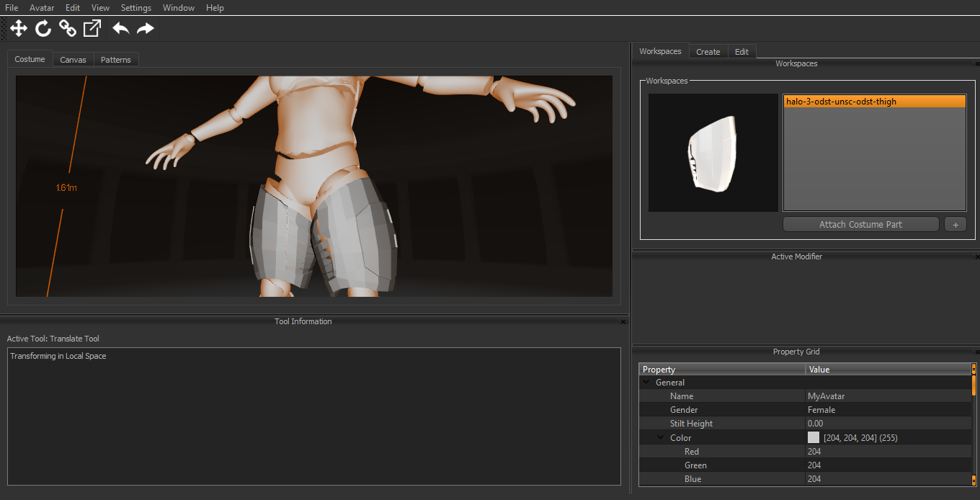Image resolution: width=980 pixels, height=500 pixels.
Task: Close the Property Grid panel
Action: 977,352
